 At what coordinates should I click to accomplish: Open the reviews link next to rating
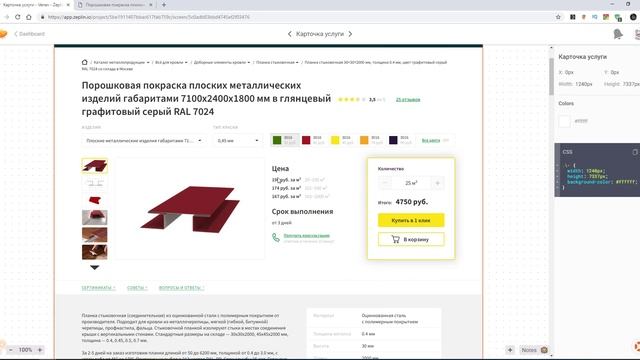[x=408, y=100]
